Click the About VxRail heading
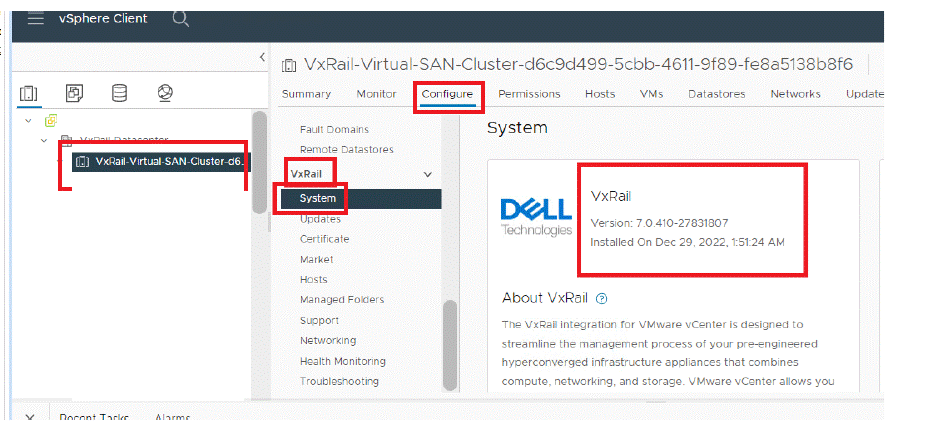This screenshot has width=926, height=436. pyautogui.click(x=544, y=298)
